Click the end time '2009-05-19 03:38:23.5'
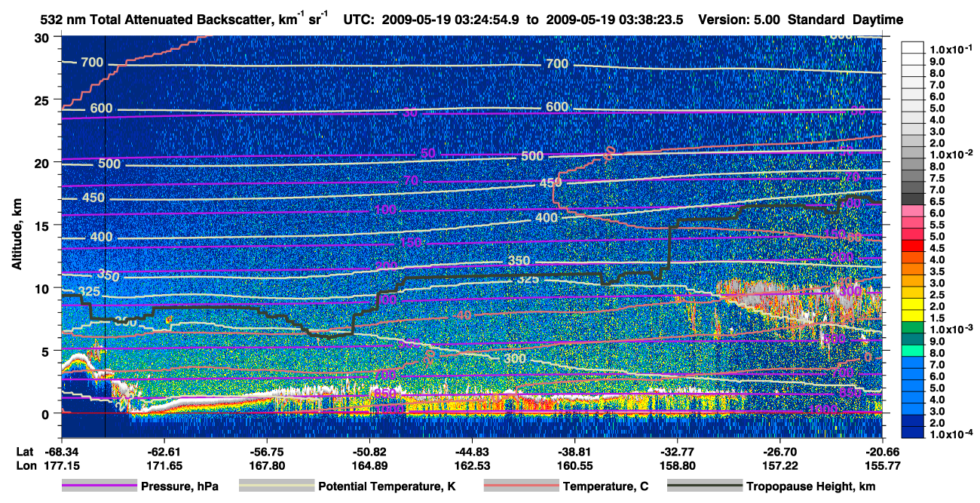Screen dimensions: 980x503 [x=614, y=20]
